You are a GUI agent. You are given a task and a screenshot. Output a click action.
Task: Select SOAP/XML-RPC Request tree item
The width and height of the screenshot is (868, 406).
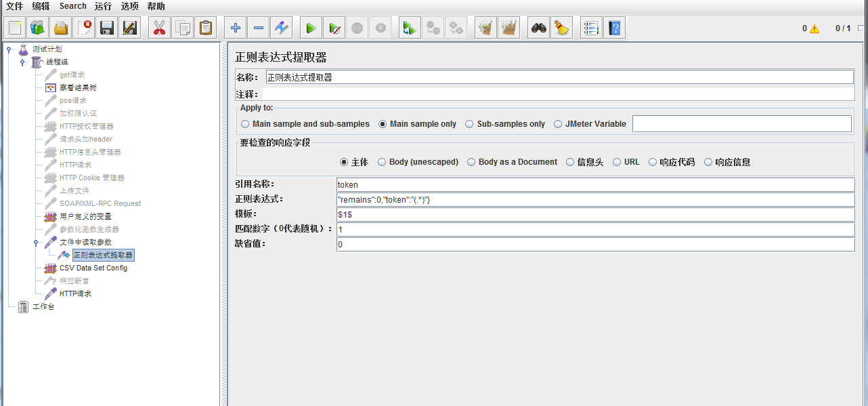[100, 203]
